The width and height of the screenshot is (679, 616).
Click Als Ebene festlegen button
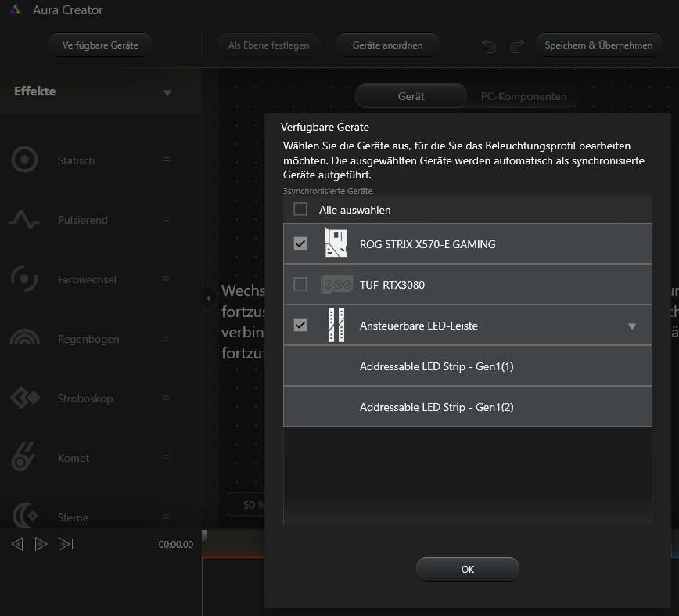(x=268, y=45)
